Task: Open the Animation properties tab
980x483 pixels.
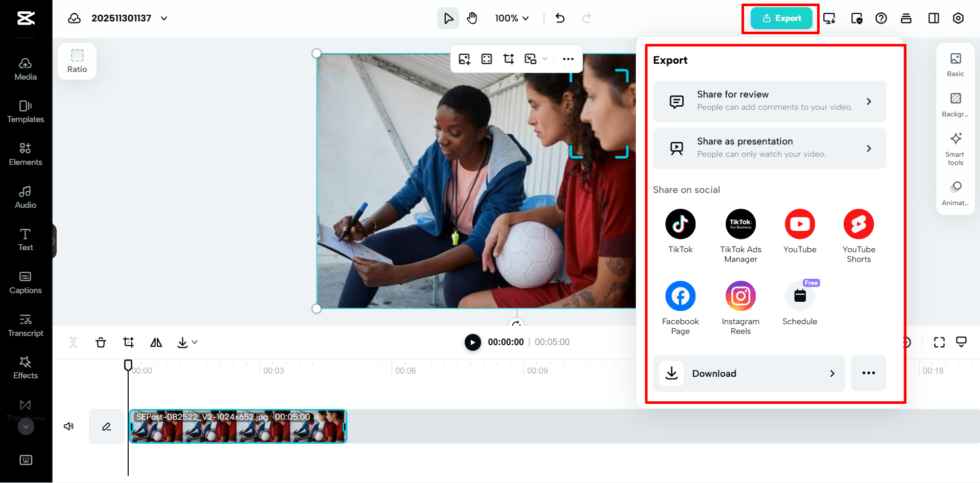Action: pyautogui.click(x=955, y=194)
